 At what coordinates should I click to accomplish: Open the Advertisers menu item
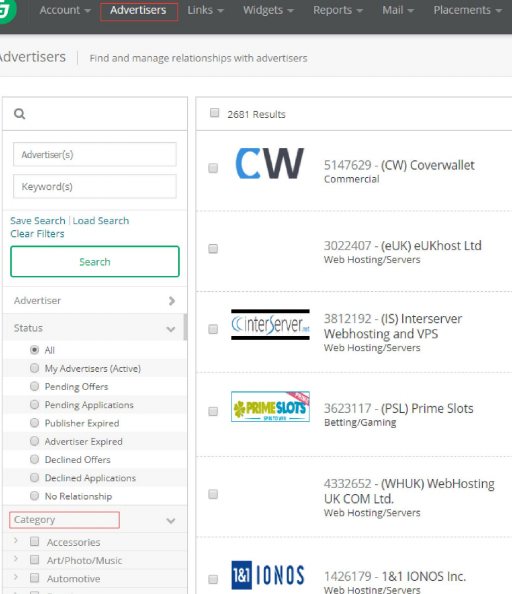click(x=139, y=11)
